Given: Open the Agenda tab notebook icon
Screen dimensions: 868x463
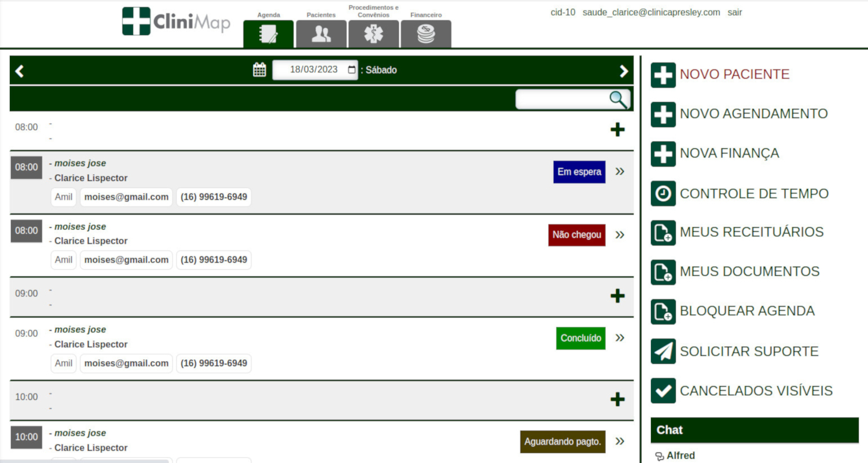Looking at the screenshot, I should (269, 34).
